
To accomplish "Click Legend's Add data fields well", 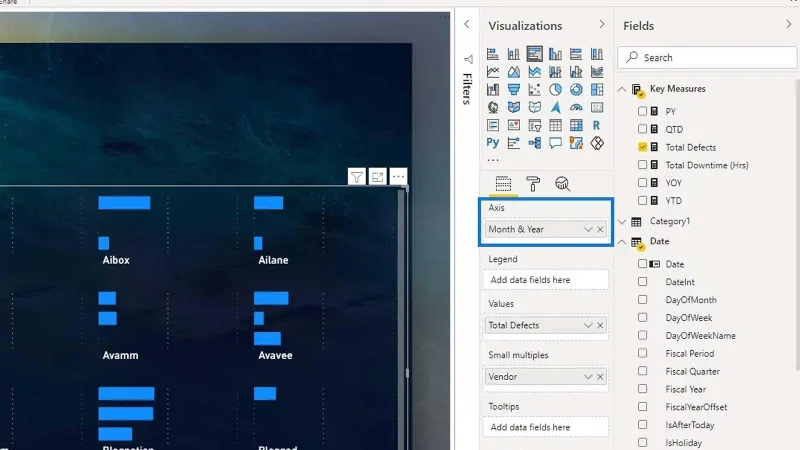I will pos(545,280).
